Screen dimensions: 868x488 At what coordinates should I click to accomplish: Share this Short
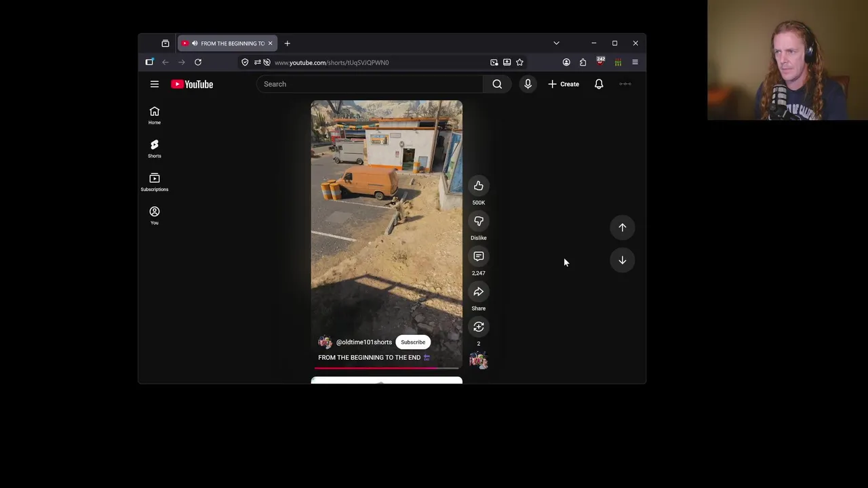[479, 291]
